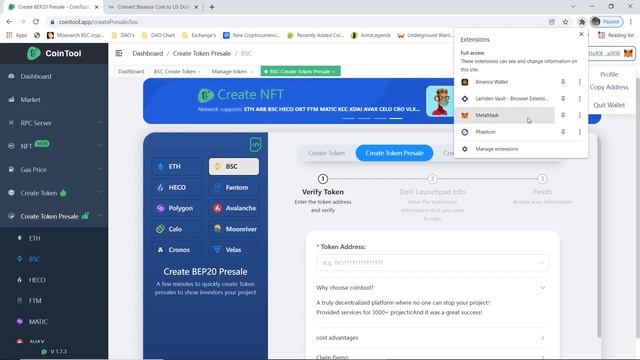Pin the Lamden Vault extension
Screen dimensions: 640x360
click(x=563, y=99)
